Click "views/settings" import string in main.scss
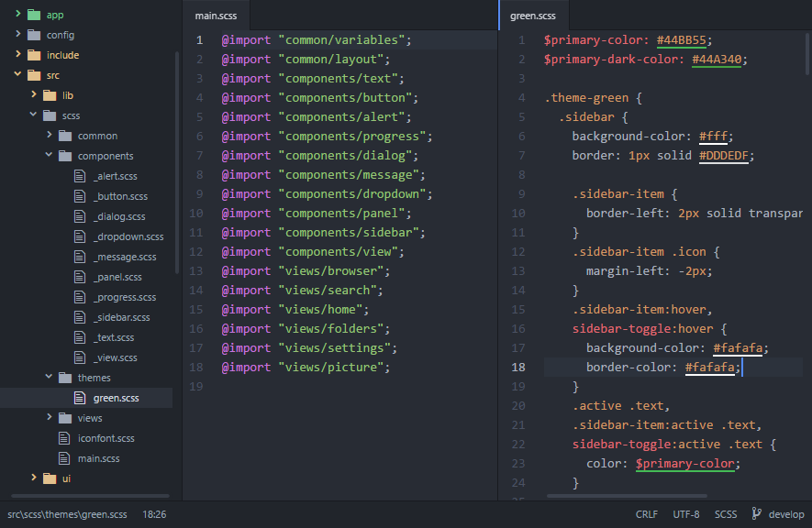 334,348
